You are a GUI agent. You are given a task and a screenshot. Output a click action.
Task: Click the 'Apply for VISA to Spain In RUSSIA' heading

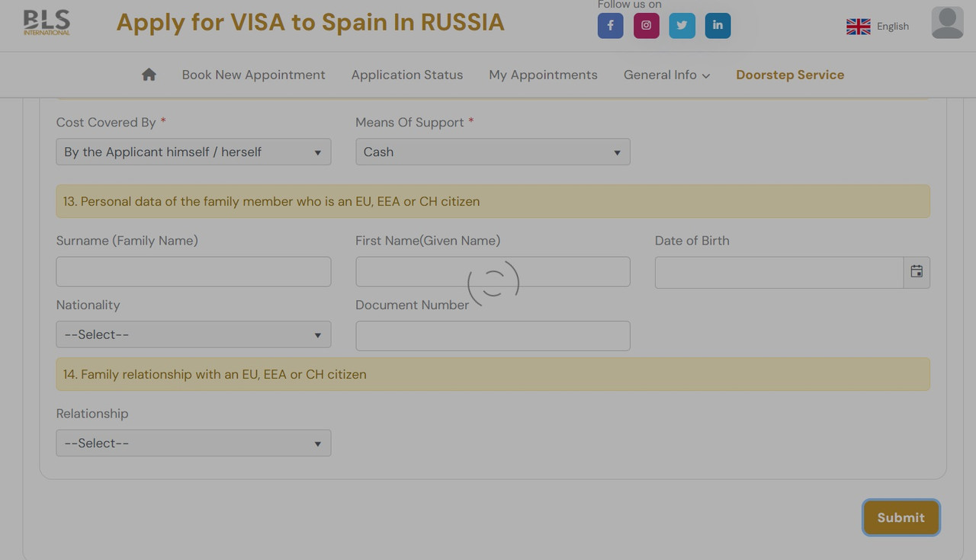(x=310, y=22)
